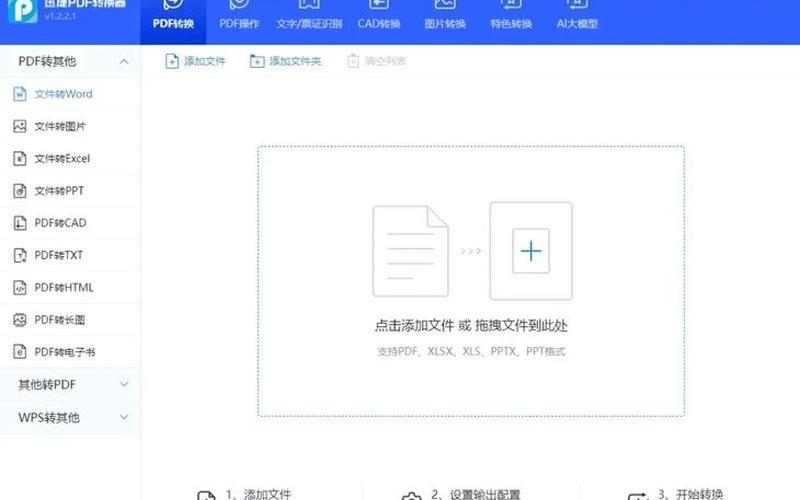This screenshot has width=800, height=500.
Task: Click the PDF转CAD icon
Action: 20,223
